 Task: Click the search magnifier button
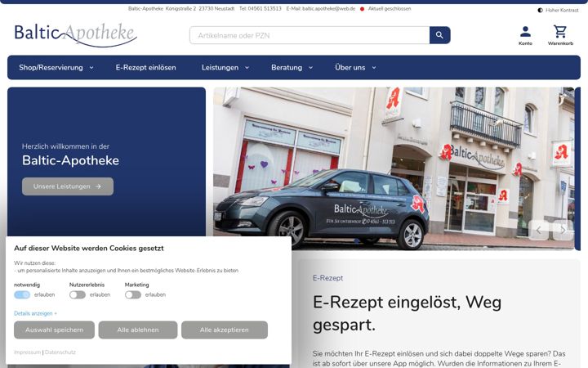(x=439, y=35)
